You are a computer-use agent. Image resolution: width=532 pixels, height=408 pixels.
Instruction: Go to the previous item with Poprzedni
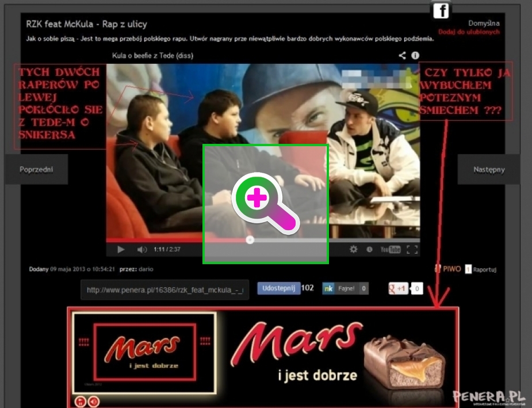pos(36,169)
